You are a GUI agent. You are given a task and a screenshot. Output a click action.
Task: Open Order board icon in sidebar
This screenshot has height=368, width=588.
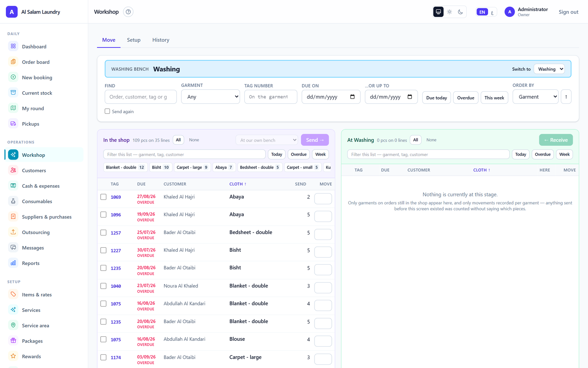pos(13,62)
